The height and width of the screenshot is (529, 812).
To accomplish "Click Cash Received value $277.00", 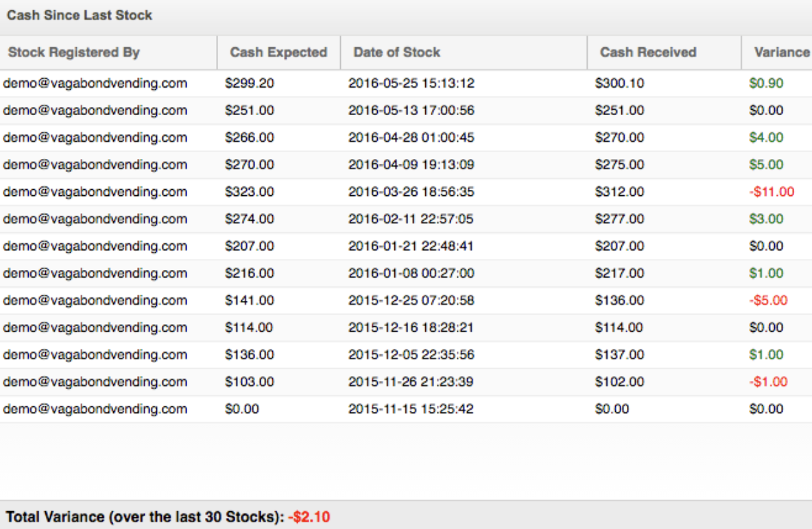I will tap(619, 219).
